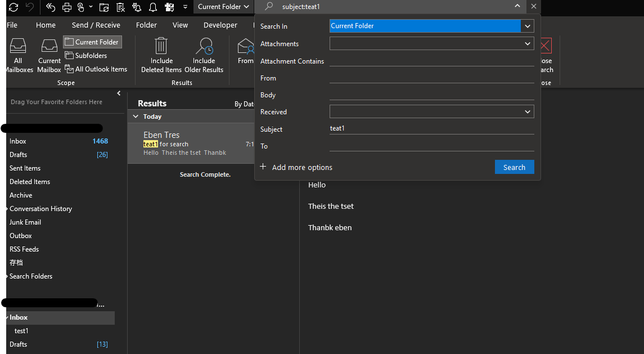Click the Empty Deleted Items trash-with-X icon
Screen dimensions: 644x354
pos(120,7)
